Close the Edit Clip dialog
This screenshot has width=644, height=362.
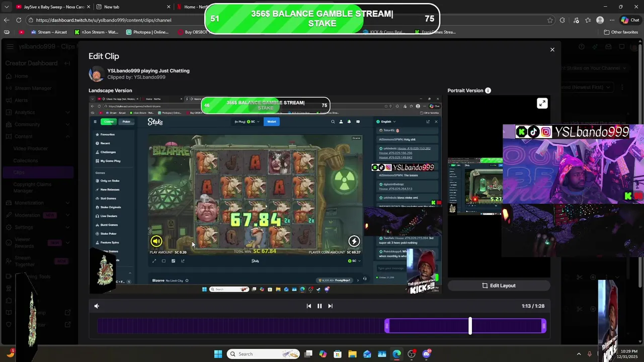pyautogui.click(x=552, y=50)
